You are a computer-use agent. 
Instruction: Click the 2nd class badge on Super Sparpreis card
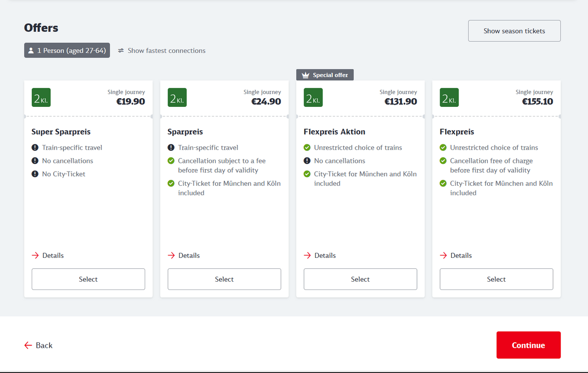tap(41, 98)
